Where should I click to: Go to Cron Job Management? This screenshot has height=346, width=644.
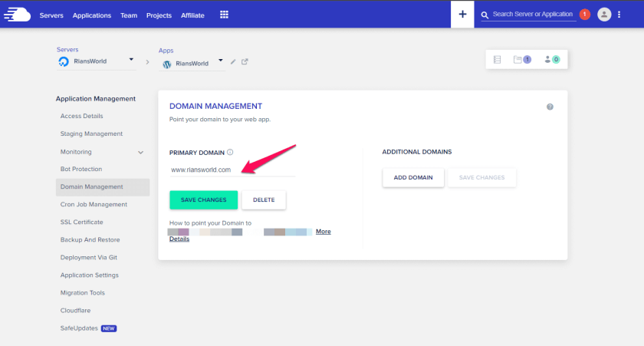[x=94, y=204]
